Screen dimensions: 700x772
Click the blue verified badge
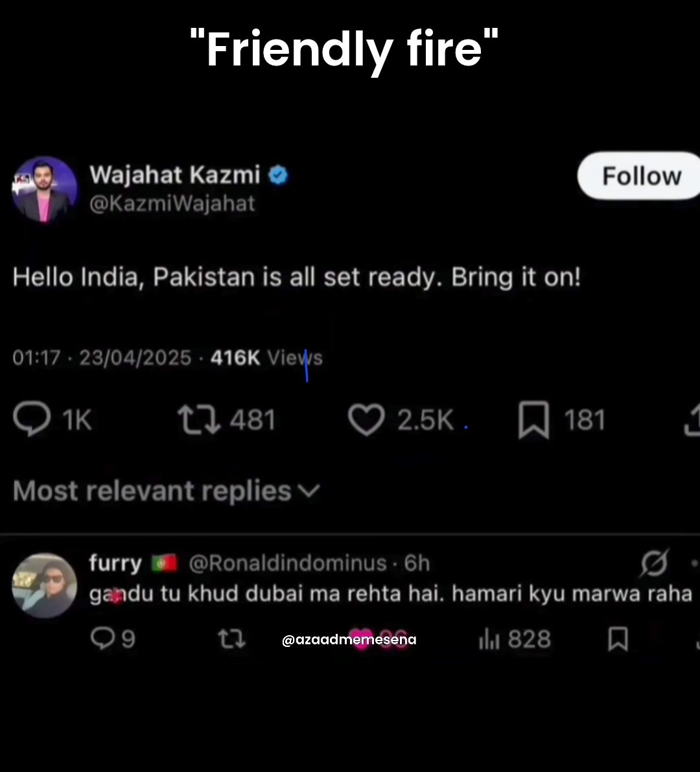[278, 175]
